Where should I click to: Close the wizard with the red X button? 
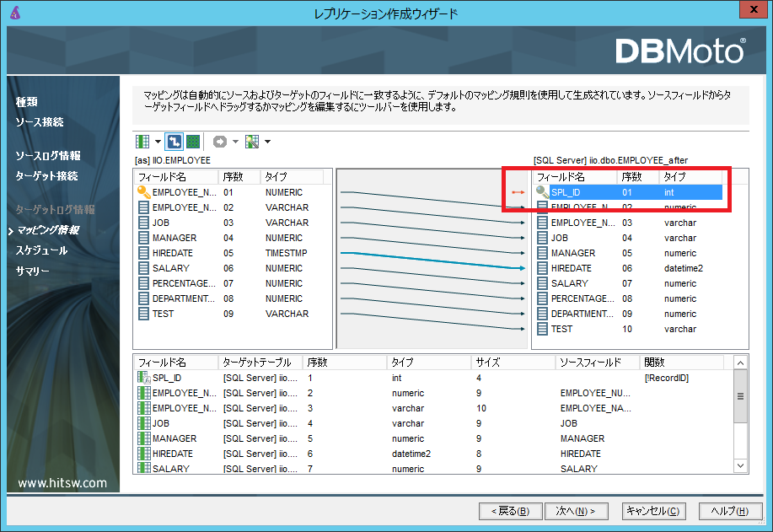(x=754, y=9)
